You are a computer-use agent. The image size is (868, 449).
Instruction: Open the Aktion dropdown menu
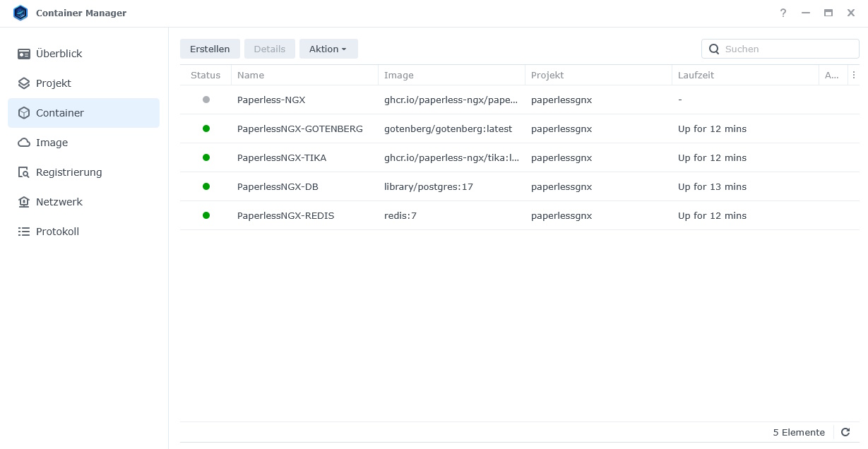328,49
